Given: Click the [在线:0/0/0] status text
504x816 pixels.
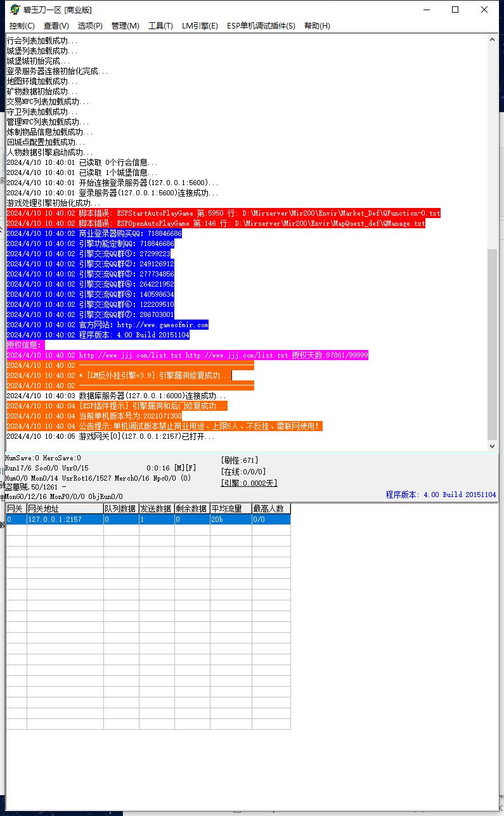Looking at the screenshot, I should tap(243, 472).
